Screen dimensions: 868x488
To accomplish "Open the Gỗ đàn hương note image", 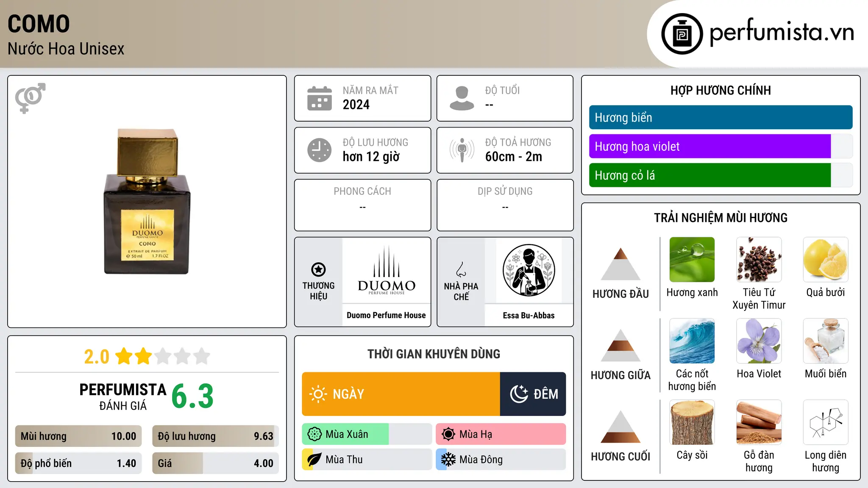I will (x=759, y=422).
